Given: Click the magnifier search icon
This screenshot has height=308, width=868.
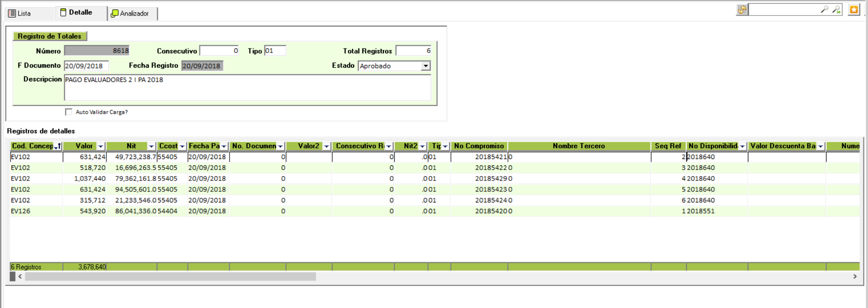Looking at the screenshot, I should pos(824,10).
